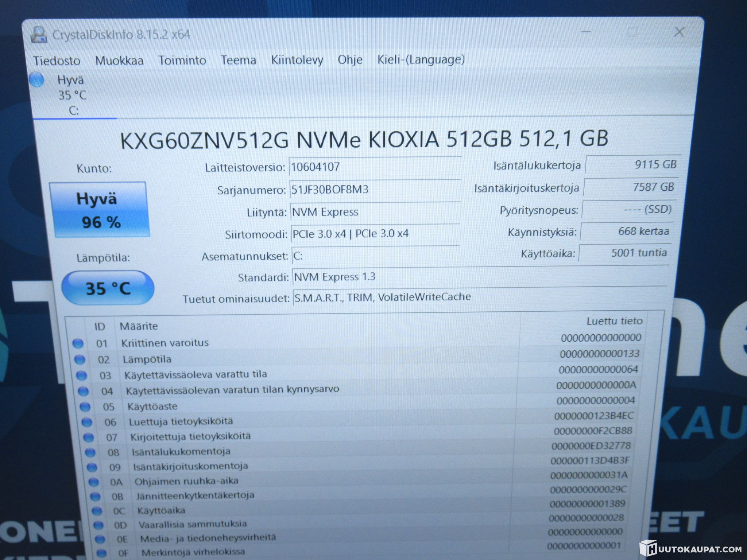Click the 35 °C temperature button
Screen dimensions: 747x560
(x=108, y=288)
